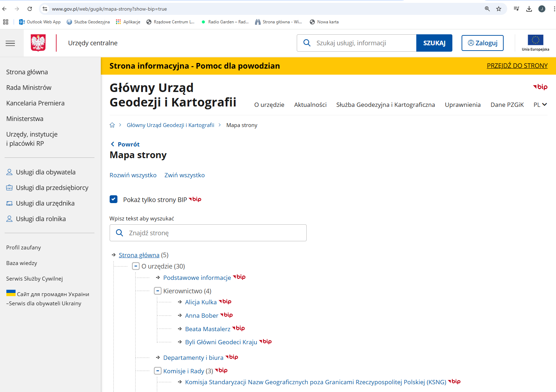This screenshot has width=556, height=392.
Task: Uncheck 'Pokaż tylko strony BIP' checkbox
Action: click(114, 200)
